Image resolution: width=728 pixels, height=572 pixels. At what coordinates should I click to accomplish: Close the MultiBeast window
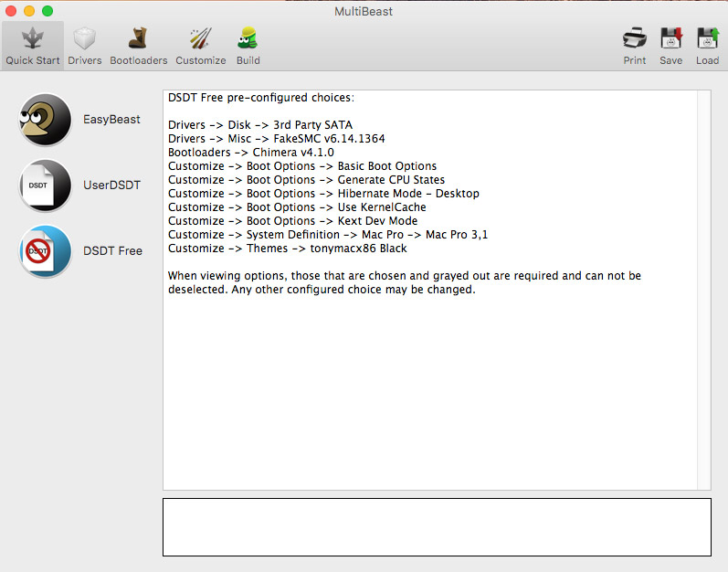pyautogui.click(x=11, y=11)
